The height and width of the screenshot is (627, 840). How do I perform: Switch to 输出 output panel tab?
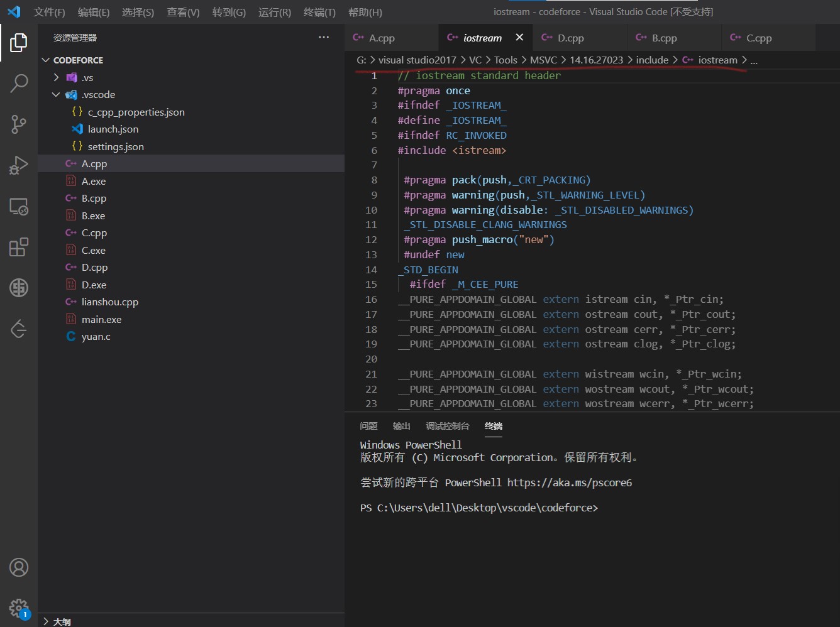point(401,426)
